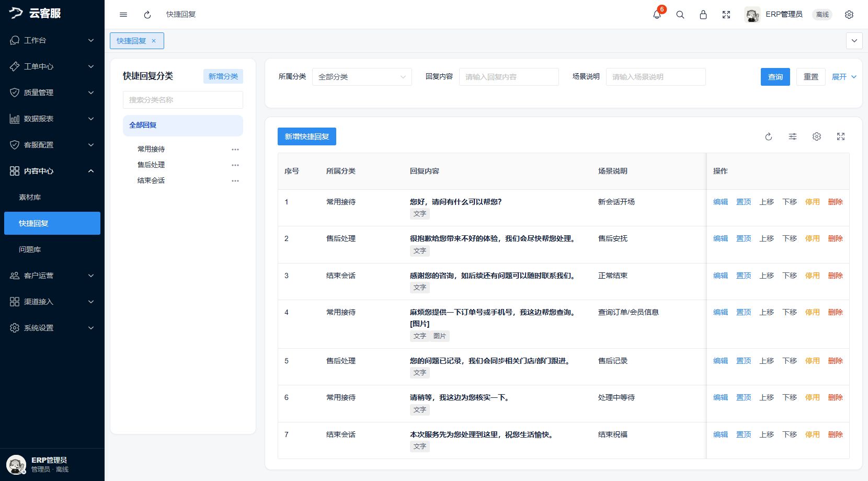Expand the 数据报表 sidebar menu

coord(52,119)
